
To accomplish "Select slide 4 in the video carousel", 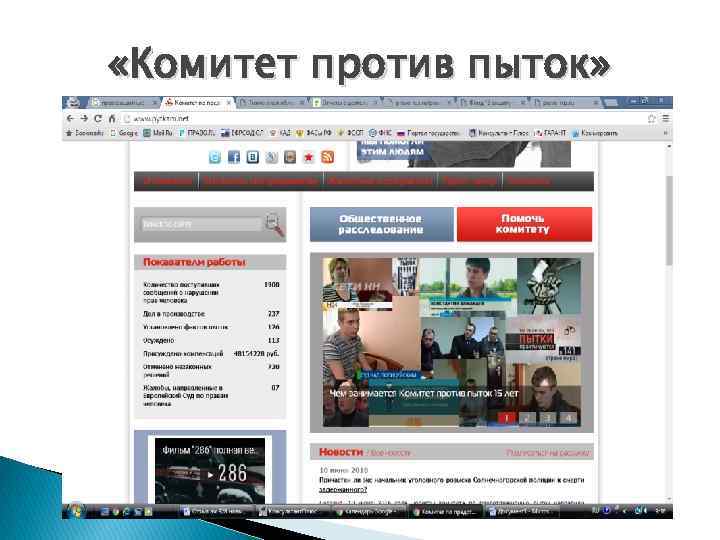I will [x=568, y=418].
